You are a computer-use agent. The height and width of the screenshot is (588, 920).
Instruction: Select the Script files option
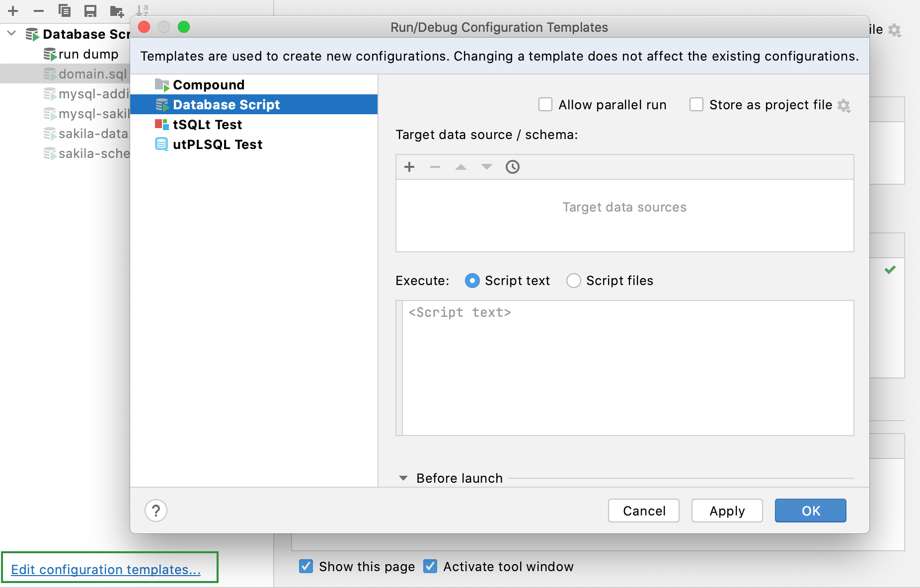[x=574, y=281]
